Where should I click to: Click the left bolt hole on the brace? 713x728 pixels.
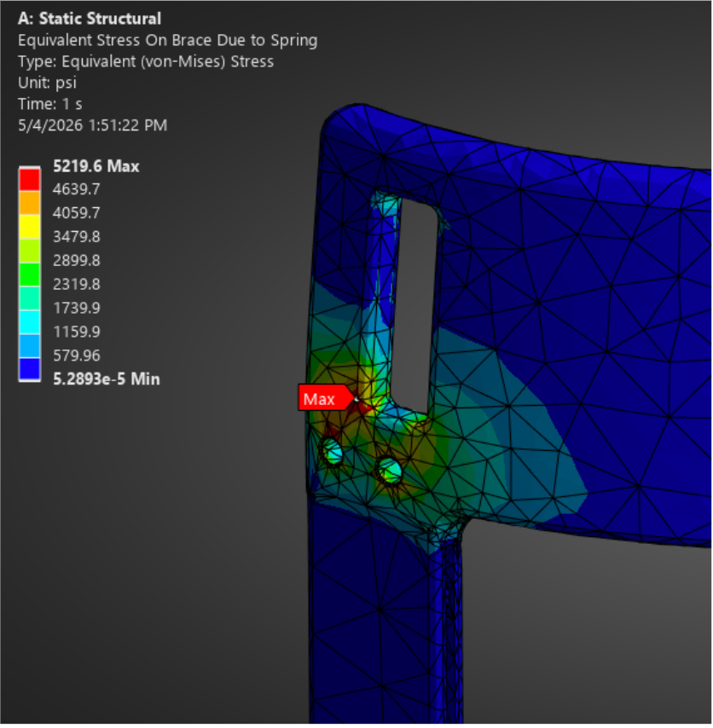(x=332, y=452)
